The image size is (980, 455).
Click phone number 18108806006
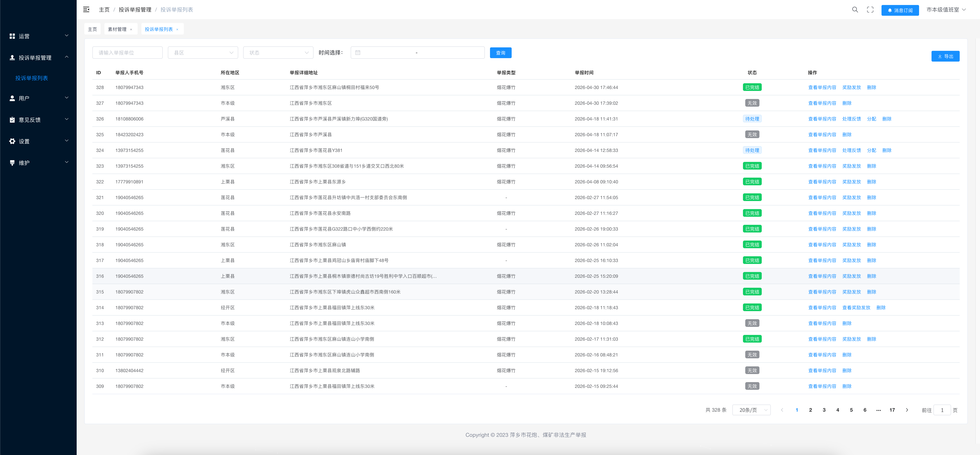(129, 119)
